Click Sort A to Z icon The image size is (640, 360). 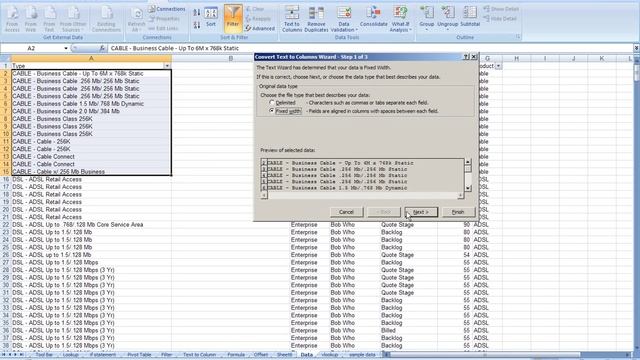pos(197,12)
